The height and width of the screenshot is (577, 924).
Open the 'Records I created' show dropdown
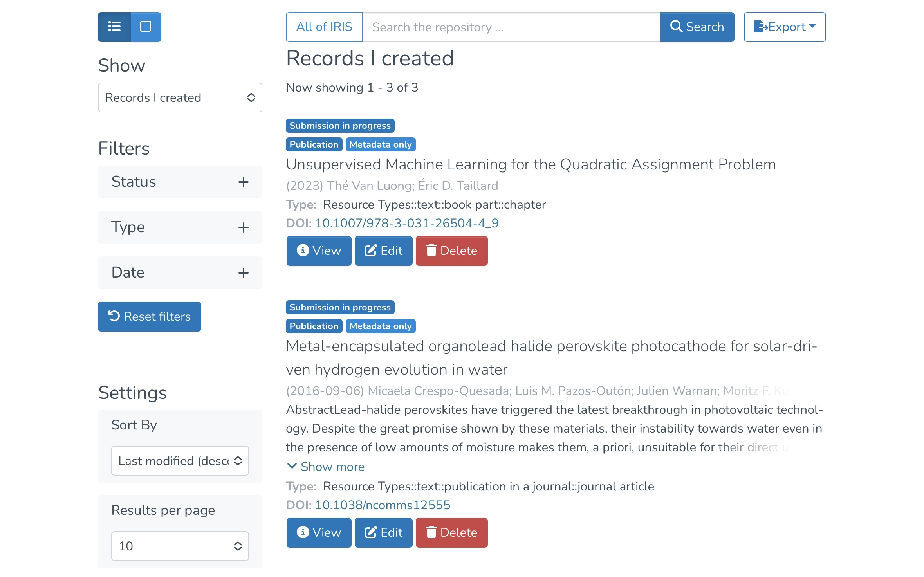click(x=180, y=97)
